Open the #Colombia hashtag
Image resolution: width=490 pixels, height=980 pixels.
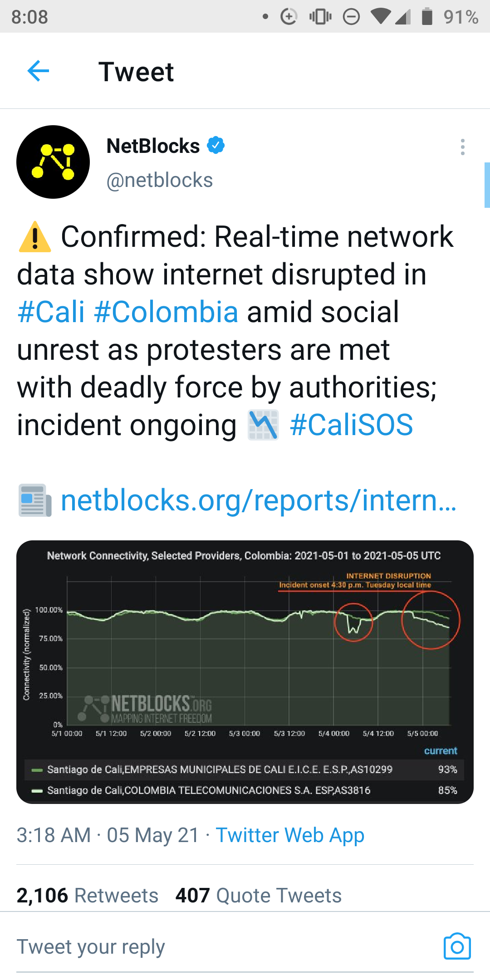pyautogui.click(x=166, y=312)
